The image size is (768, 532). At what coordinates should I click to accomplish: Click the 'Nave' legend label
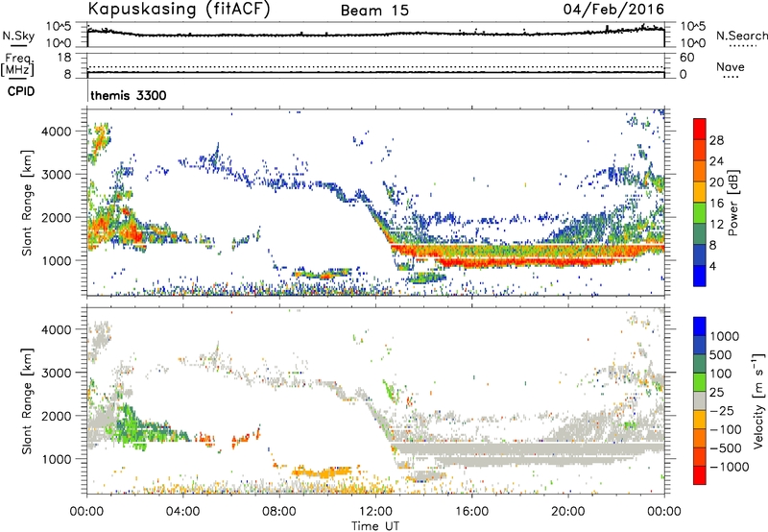[x=731, y=67]
